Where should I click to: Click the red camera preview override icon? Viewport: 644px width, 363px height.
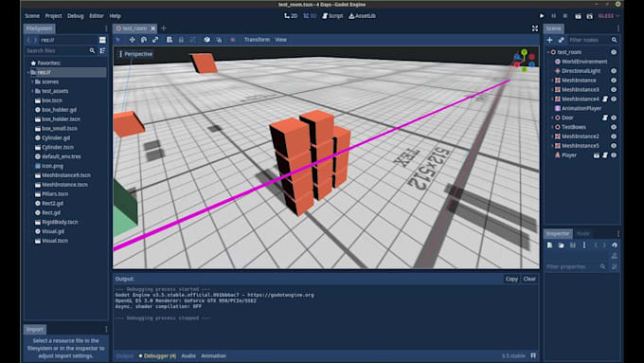point(232,40)
